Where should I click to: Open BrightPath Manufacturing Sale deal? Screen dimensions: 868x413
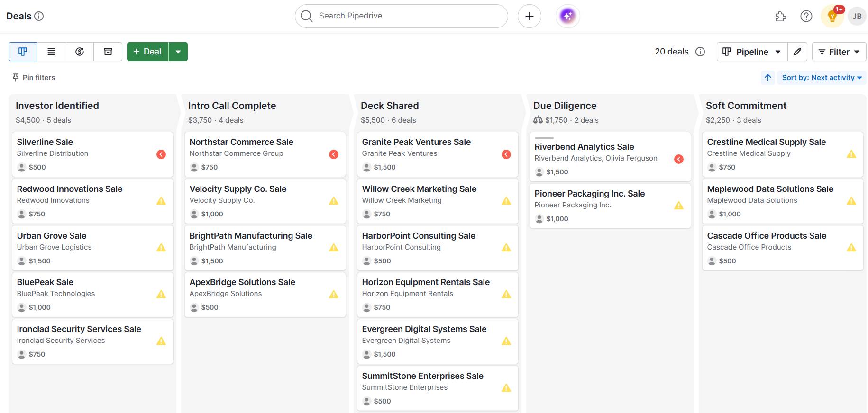pos(251,236)
